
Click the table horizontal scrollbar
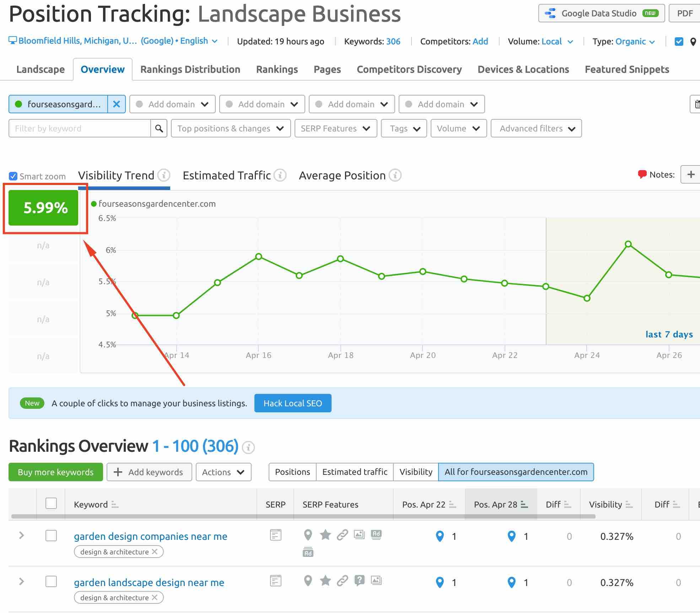click(x=303, y=516)
